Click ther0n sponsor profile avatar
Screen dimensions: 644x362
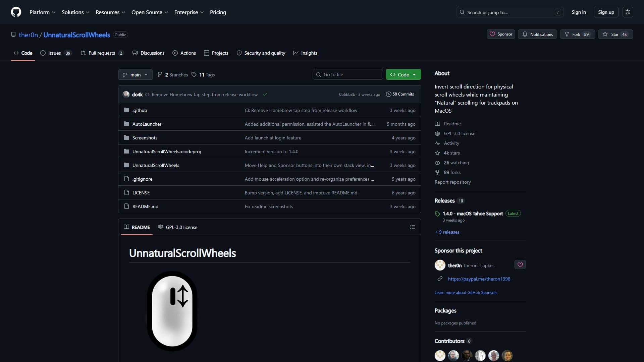click(440, 265)
